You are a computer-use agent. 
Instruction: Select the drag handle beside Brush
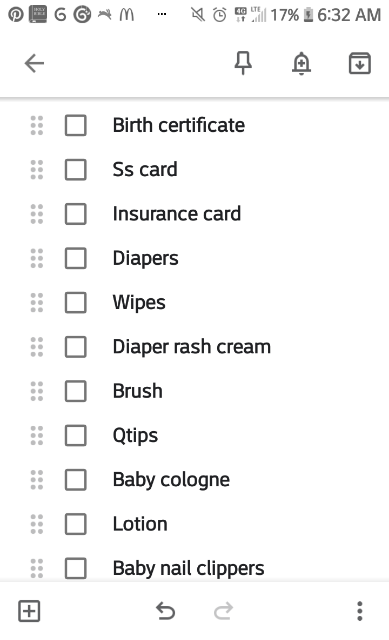coord(37,391)
